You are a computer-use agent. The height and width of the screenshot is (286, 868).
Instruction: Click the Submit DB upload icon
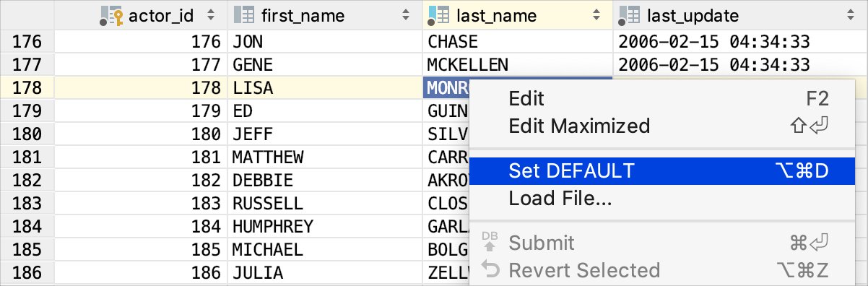[x=490, y=243]
